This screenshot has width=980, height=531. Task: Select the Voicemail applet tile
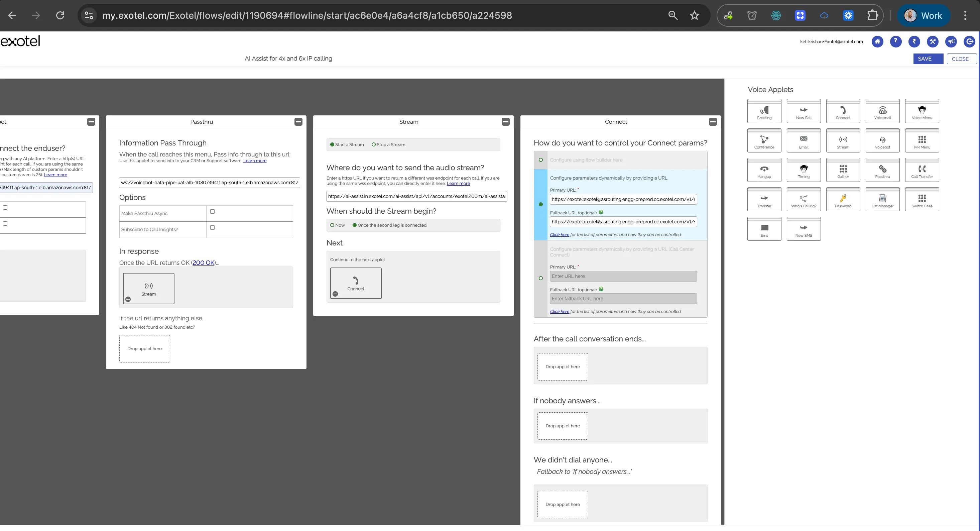(882, 111)
